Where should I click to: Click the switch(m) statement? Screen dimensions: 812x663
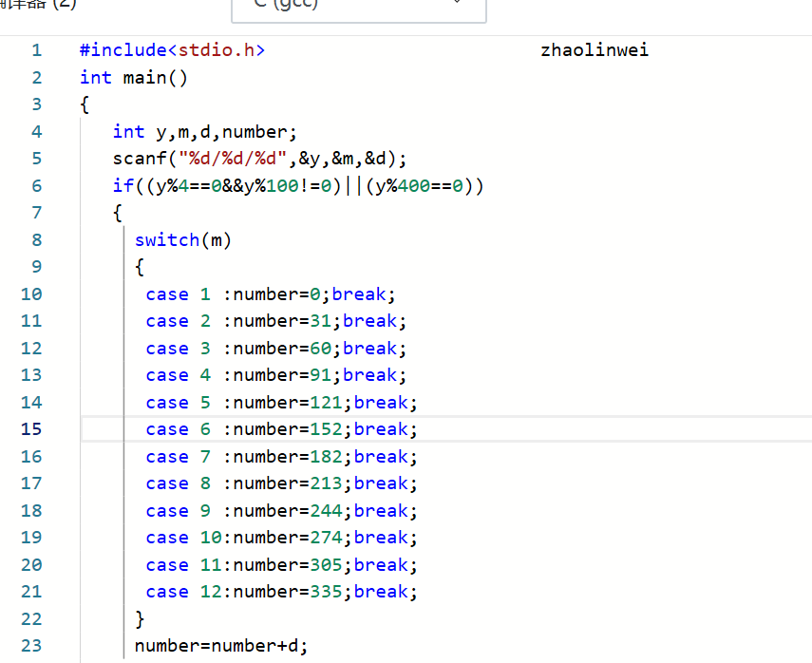(x=182, y=240)
